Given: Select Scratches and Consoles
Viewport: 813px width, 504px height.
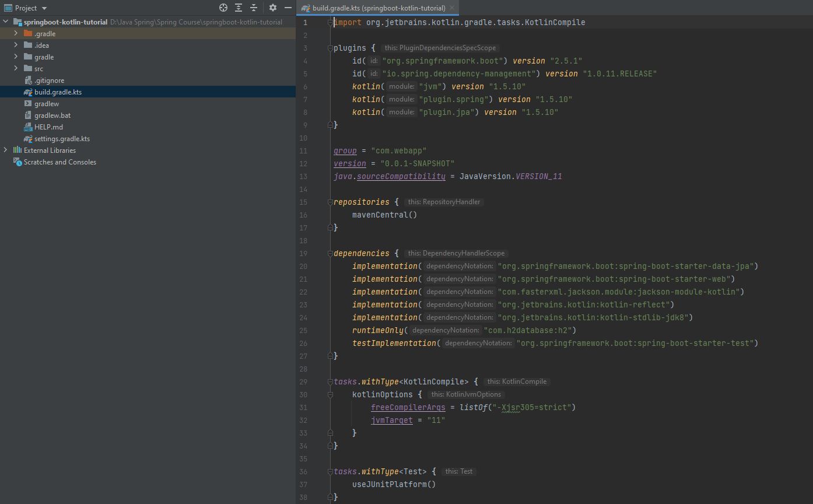Looking at the screenshot, I should (x=60, y=162).
